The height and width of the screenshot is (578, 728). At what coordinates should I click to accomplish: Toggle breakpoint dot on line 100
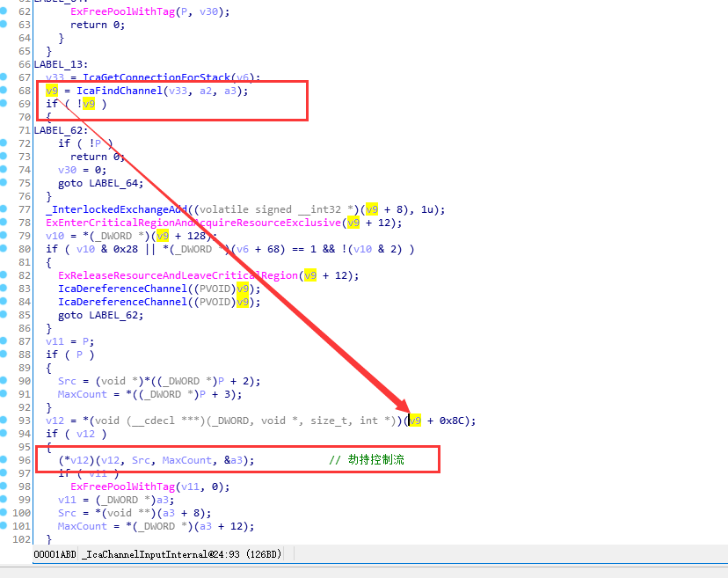(x=4, y=513)
